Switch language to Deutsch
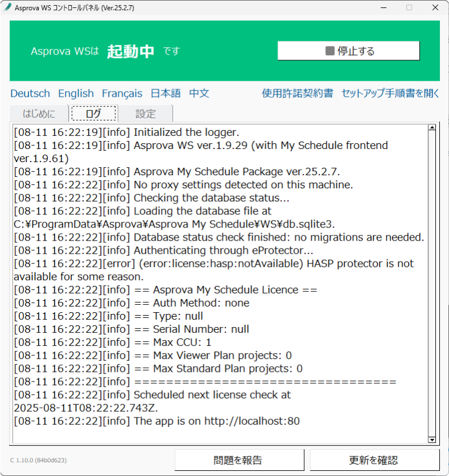This screenshot has height=476, width=449. (30, 93)
